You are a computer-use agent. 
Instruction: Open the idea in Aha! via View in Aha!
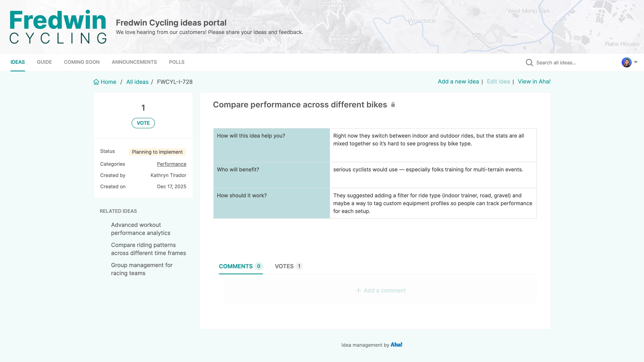[534, 81]
